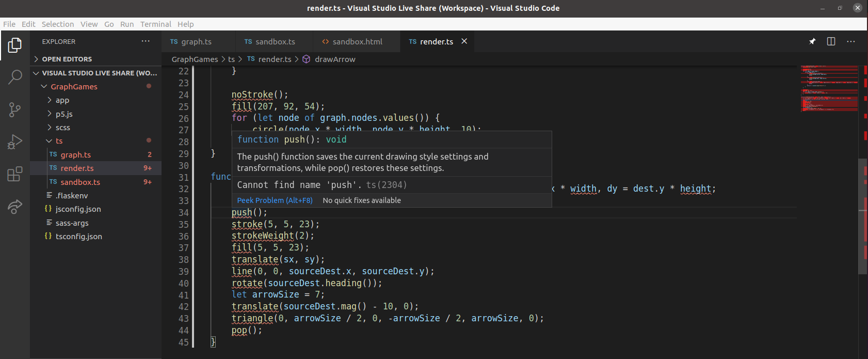Click the pop() call on line 44

click(x=247, y=330)
